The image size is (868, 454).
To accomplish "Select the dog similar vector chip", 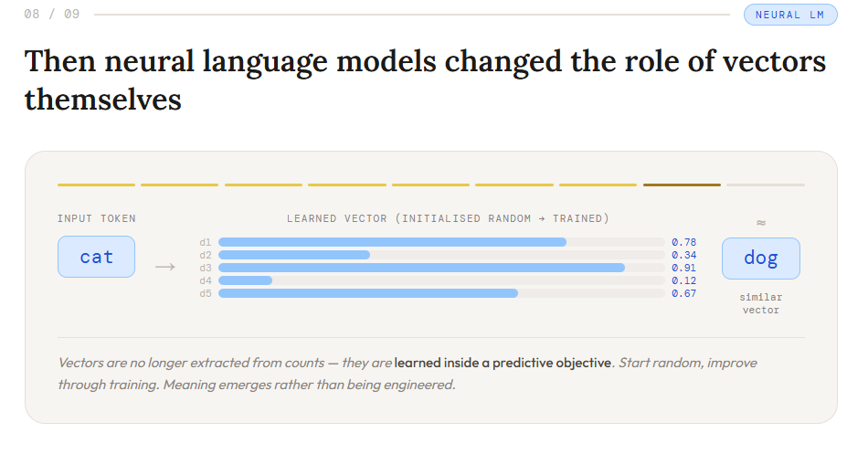I will pos(760,259).
